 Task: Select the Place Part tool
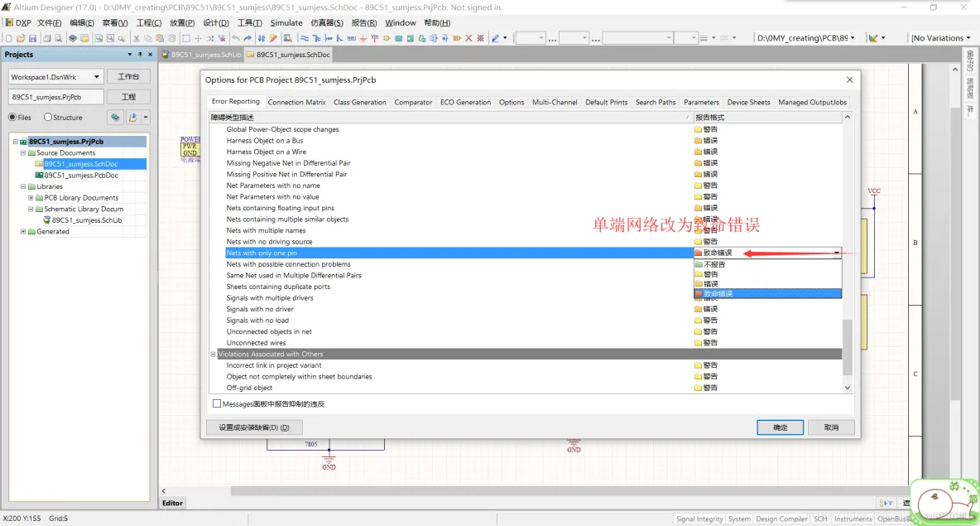[387, 38]
